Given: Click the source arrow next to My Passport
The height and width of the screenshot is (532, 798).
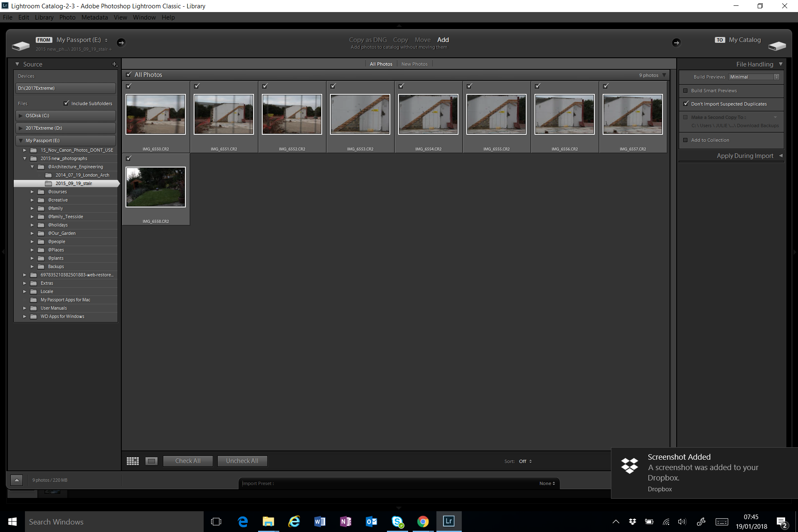Looking at the screenshot, I should [121, 42].
